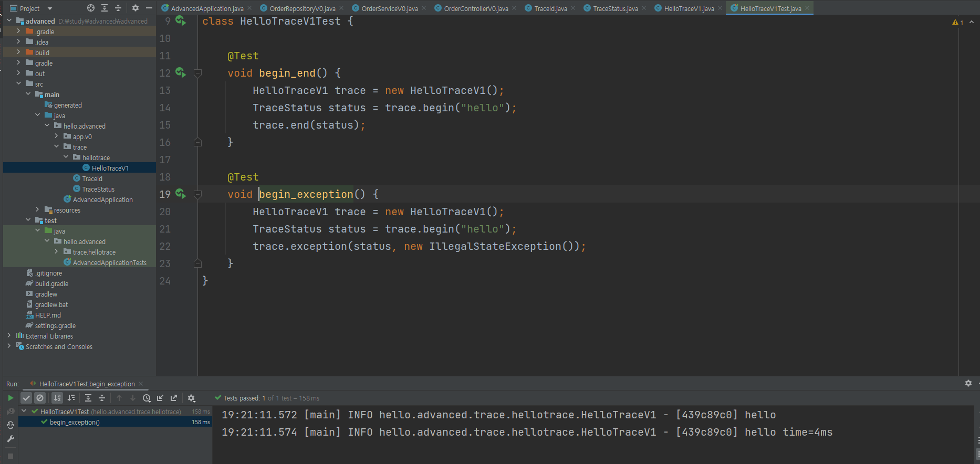The width and height of the screenshot is (980, 464).
Task: Toggle show passed tests filter
Action: tap(26, 398)
